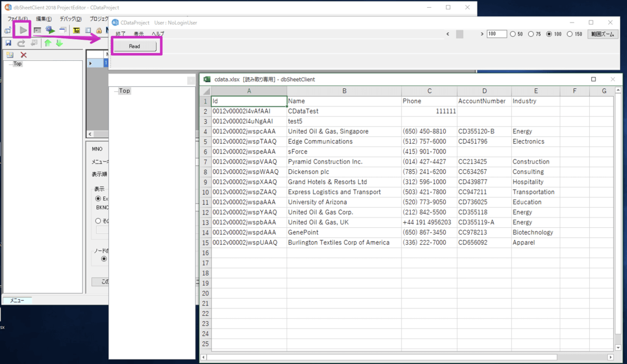Viewport: 627px width, 364px height.
Task: Click the yellow Tab toolbar icon
Action: pyautogui.click(x=77, y=30)
